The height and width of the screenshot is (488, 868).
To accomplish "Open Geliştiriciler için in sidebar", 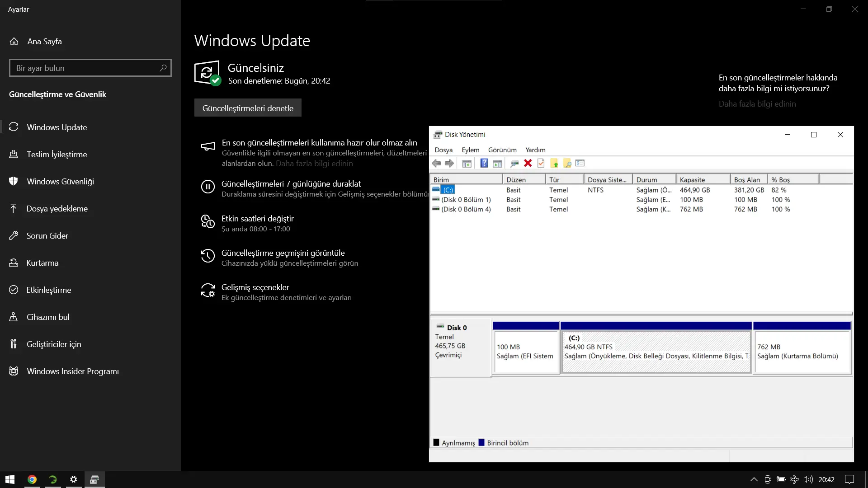I will [90, 344].
